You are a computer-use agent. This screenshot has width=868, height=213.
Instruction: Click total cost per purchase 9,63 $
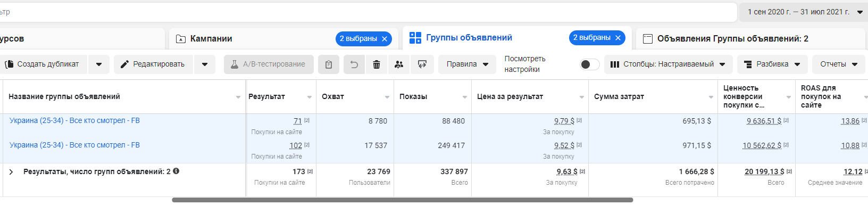tap(567, 172)
